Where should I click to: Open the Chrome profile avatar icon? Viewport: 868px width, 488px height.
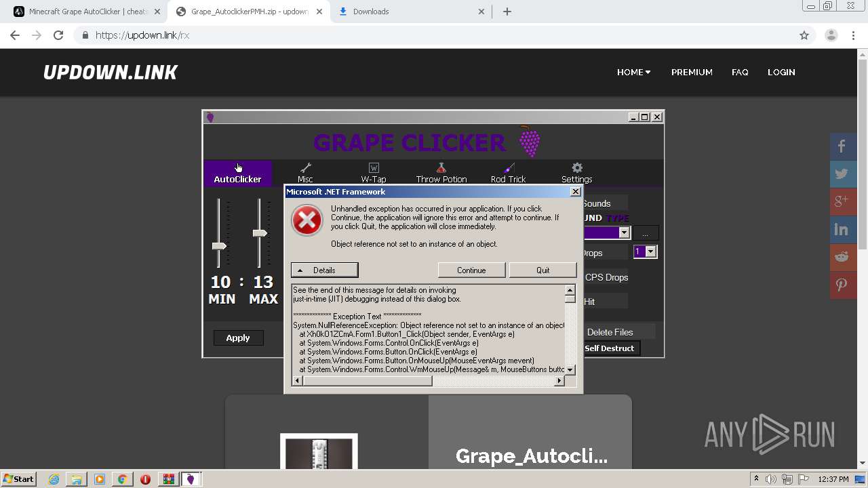pyautogui.click(x=831, y=35)
